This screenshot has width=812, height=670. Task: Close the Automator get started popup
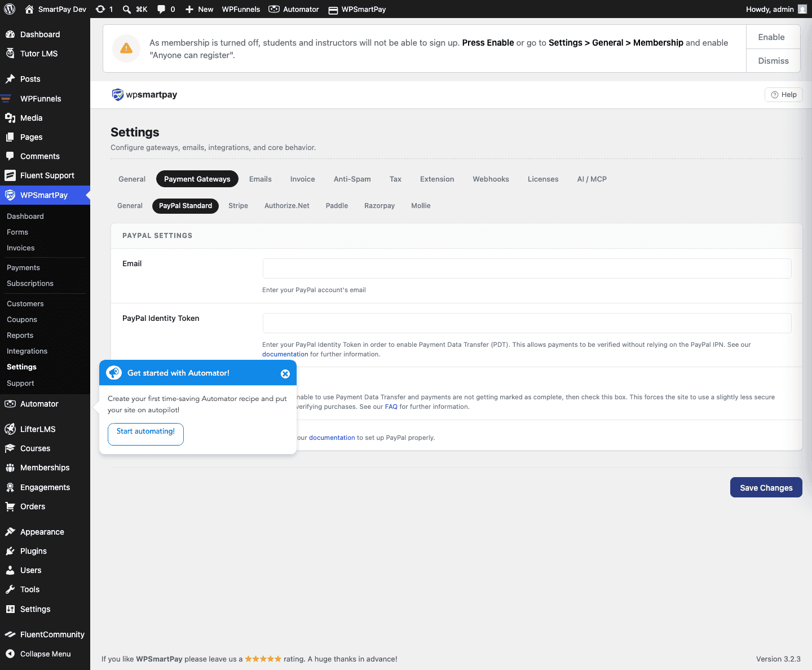point(285,374)
